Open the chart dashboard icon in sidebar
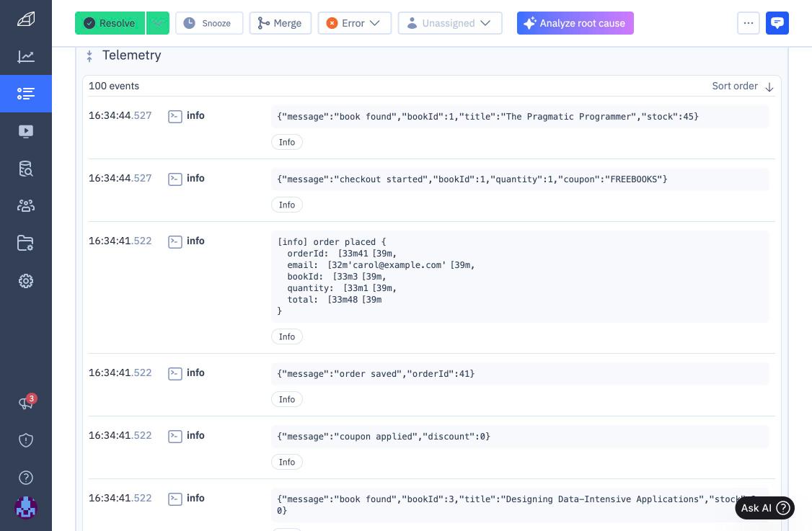Screen dimensions: 812x531 [26, 56]
